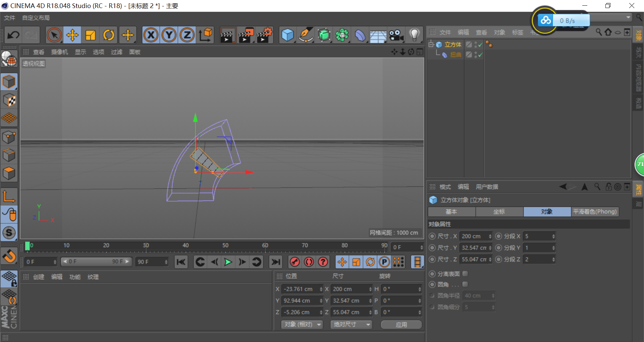Step the 分段 X value spinner
The height and width of the screenshot is (342, 644).
pyautogui.click(x=553, y=236)
